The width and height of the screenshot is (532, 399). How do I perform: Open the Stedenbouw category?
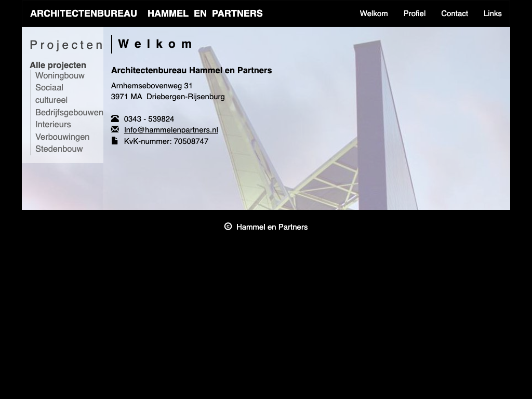pos(59,149)
